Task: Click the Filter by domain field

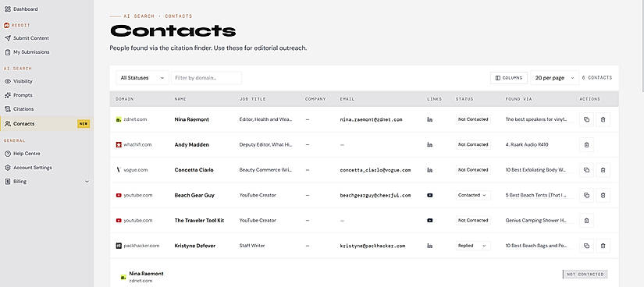Action: [206, 78]
